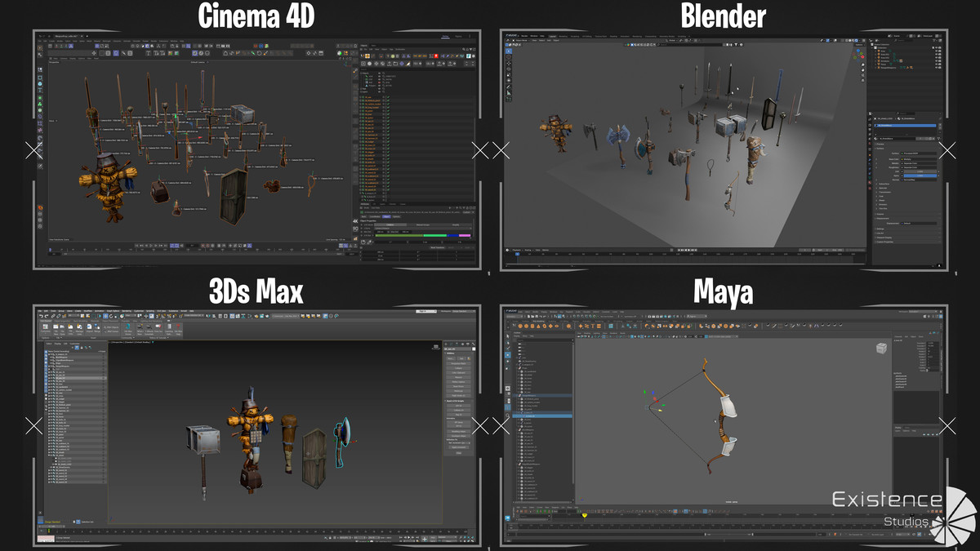Open Workspace dropdown at Maya top right
980x551 pixels.
click(x=923, y=312)
